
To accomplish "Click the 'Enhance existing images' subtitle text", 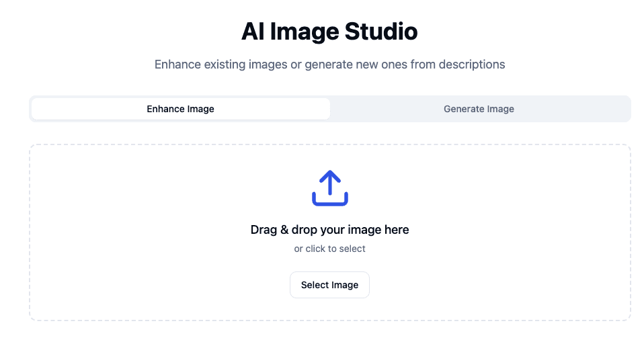I will click(330, 64).
